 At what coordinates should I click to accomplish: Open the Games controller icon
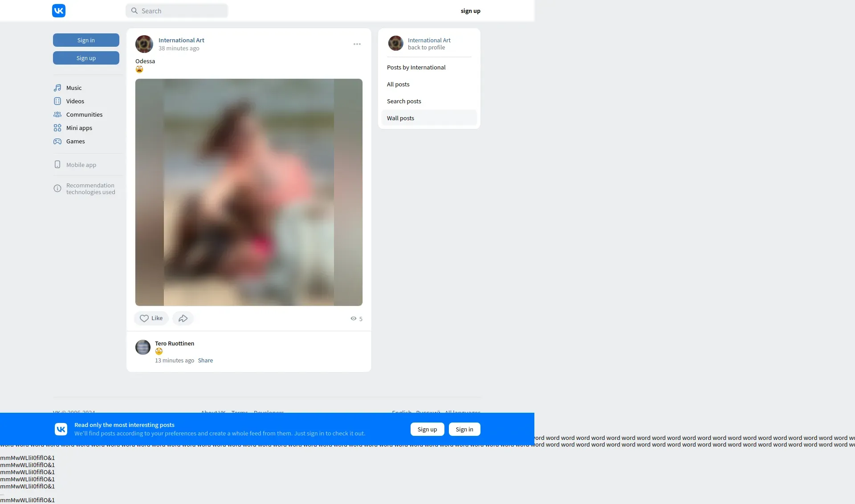point(57,141)
